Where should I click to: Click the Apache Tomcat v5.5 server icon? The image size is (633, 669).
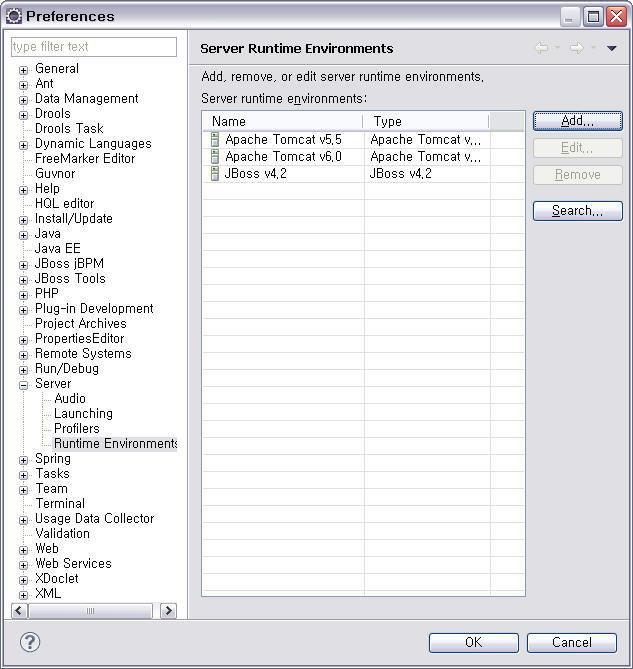pos(215,140)
